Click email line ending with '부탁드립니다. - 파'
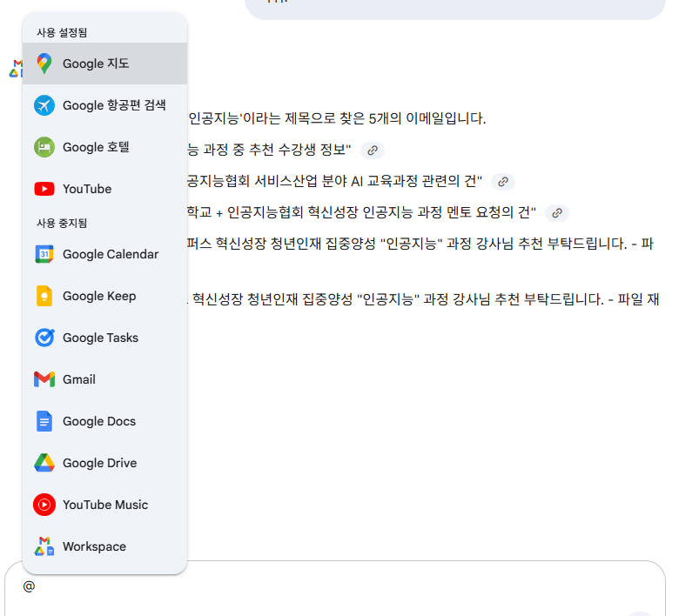Viewport: 679px width, 616px height. [420, 244]
